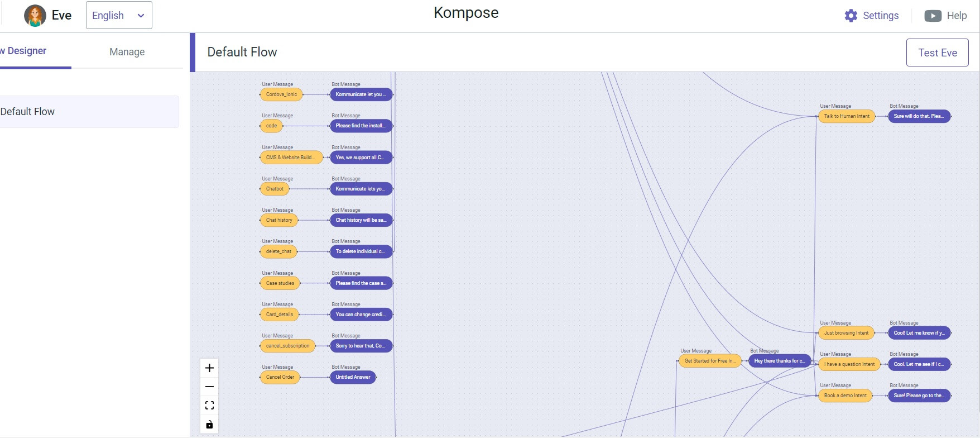Zoom out with the minus icon

209,387
